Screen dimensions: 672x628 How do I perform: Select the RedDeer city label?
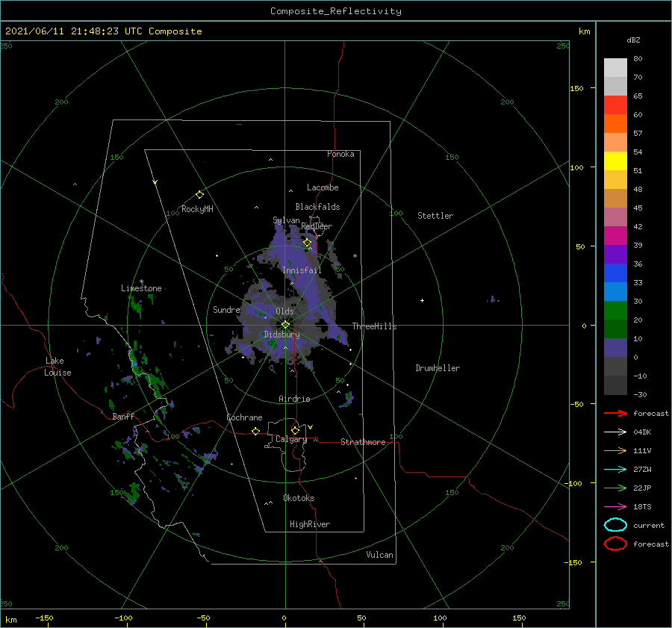(x=317, y=226)
